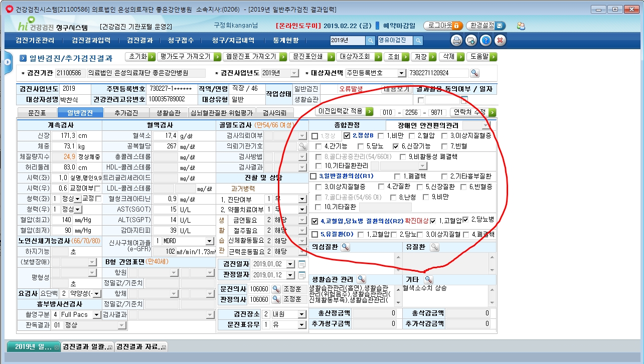Open the 대상자선택 주민등록번호 dropdown
The height and width of the screenshot is (364, 644).
(x=401, y=73)
